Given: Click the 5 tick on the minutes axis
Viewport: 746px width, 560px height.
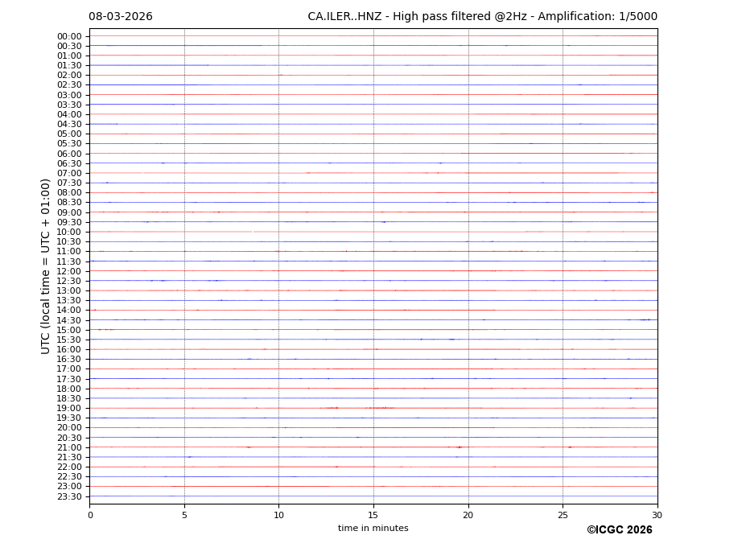Looking at the screenshot, I should (184, 515).
